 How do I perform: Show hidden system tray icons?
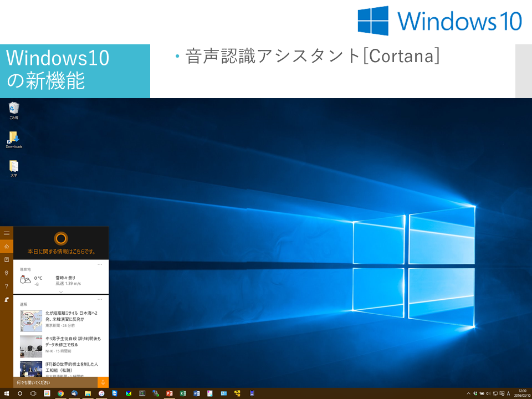[469, 393]
